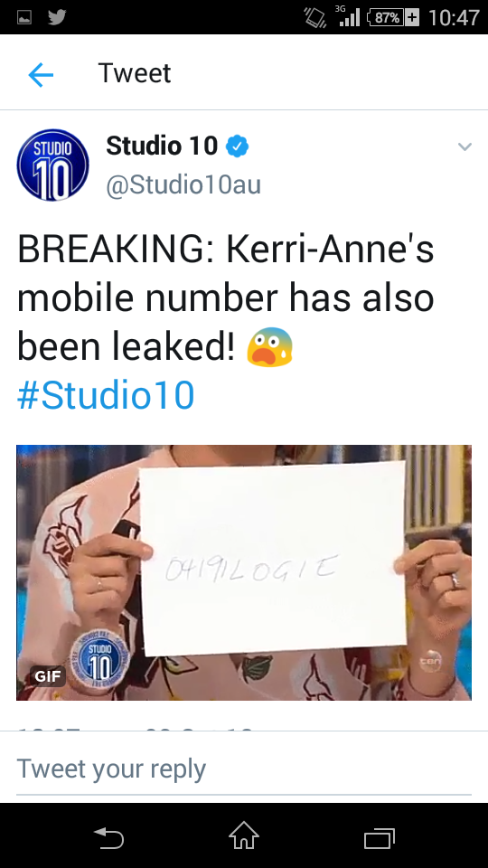Tap the image notification icon in status bar
This screenshot has height=868, width=488.
pyautogui.click(x=24, y=18)
